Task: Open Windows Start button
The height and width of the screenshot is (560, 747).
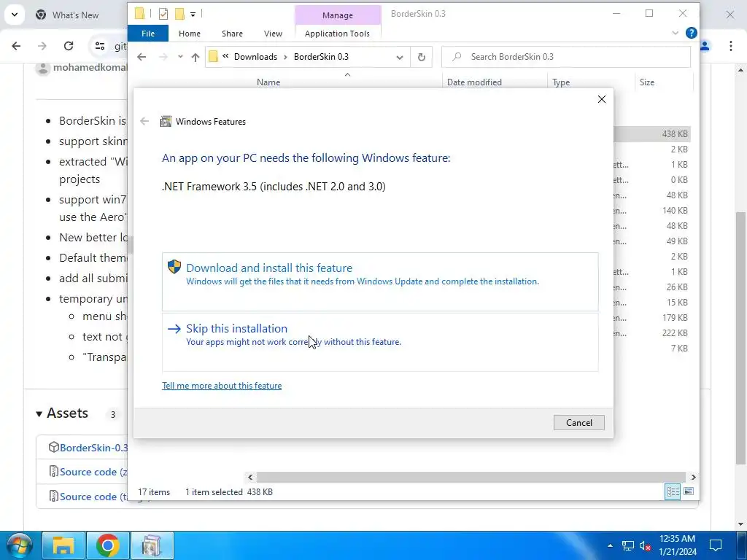Action: [x=19, y=545]
